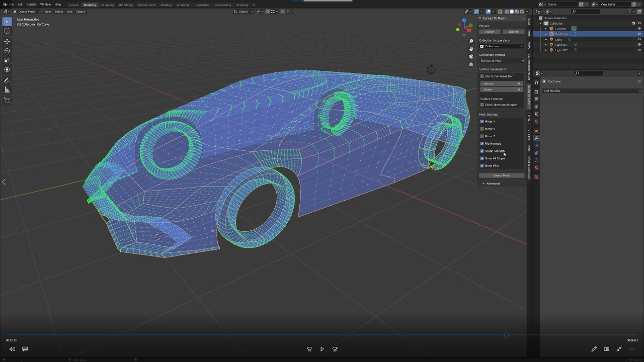
Task: Open the Conversion Method dropdown
Action: pyautogui.click(x=502, y=60)
